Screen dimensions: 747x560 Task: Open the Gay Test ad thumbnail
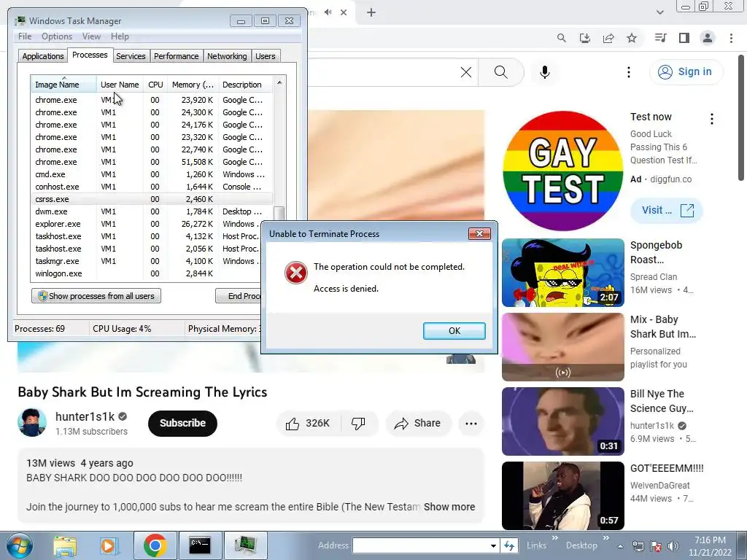click(x=562, y=171)
